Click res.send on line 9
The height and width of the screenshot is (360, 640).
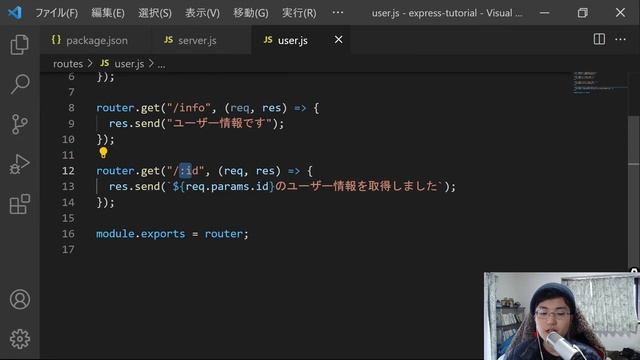134,123
